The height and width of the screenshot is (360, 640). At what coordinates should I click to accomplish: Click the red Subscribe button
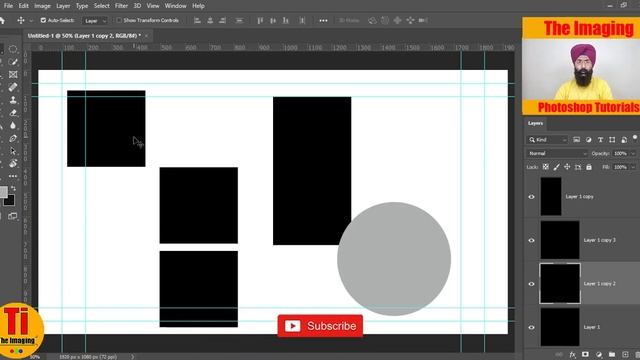[x=320, y=326]
